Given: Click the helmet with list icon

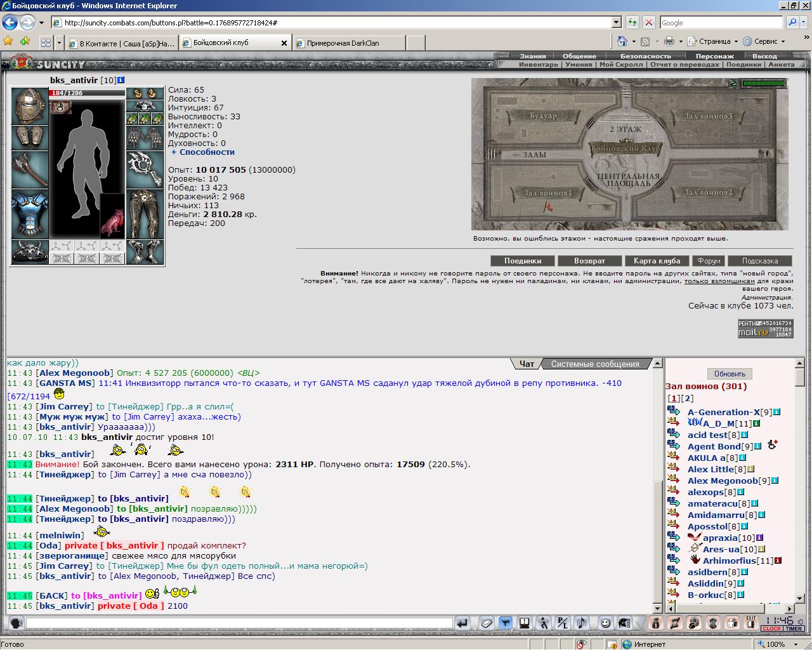Looking at the screenshot, I should tap(625, 623).
